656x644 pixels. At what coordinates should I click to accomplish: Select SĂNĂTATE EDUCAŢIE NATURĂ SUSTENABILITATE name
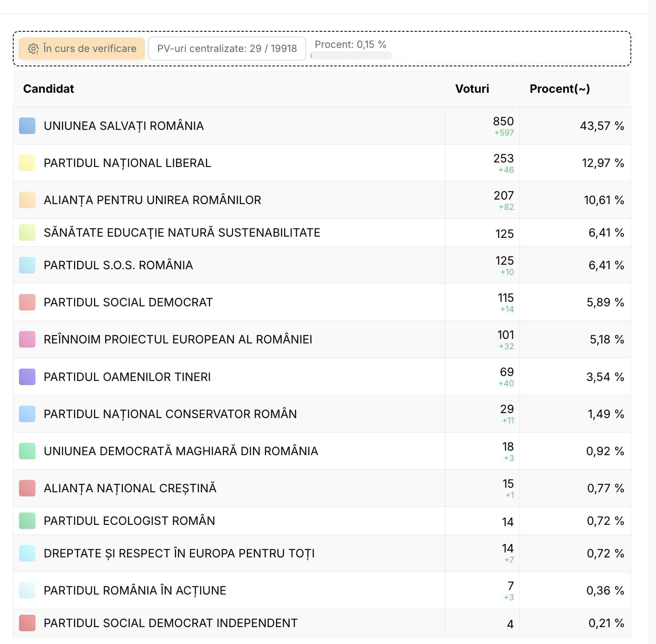click(182, 233)
